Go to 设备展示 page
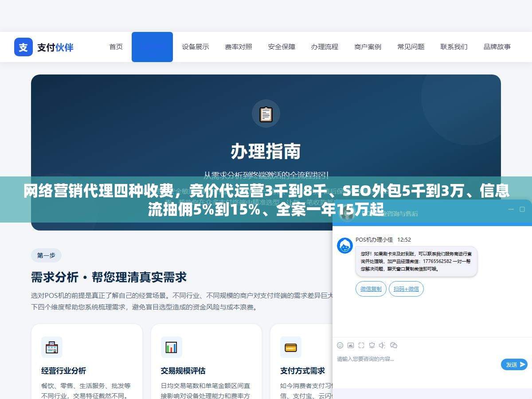This screenshot has height=399, width=532. 196,47
